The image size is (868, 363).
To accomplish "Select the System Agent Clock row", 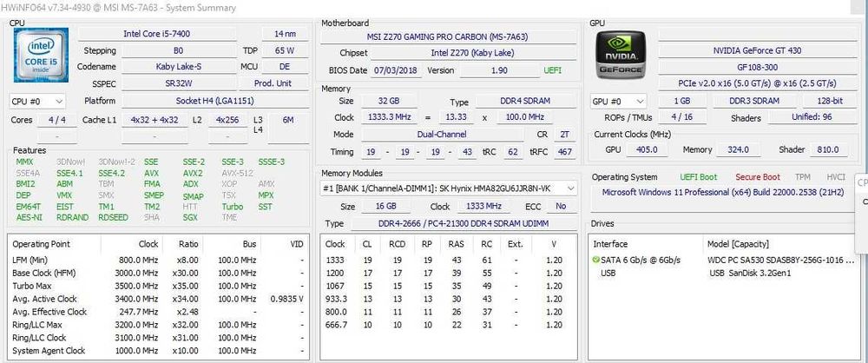I will [x=158, y=351].
